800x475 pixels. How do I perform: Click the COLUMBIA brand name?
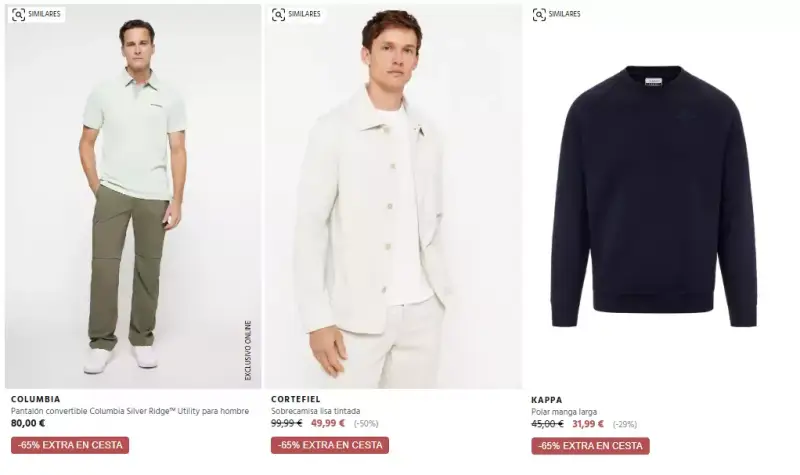[36, 399]
